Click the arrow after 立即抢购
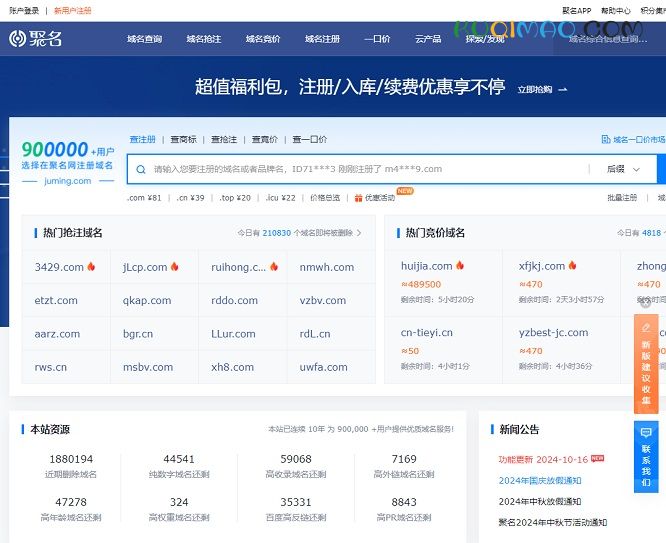This screenshot has width=666, height=543. click(x=563, y=90)
